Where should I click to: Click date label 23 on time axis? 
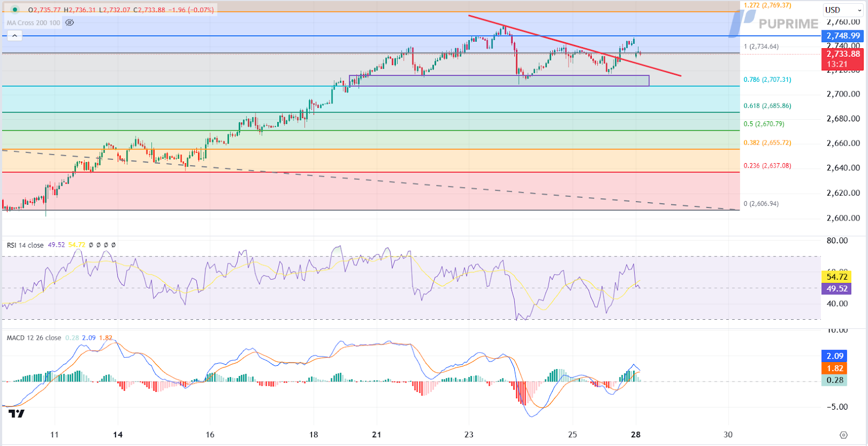[x=469, y=435]
